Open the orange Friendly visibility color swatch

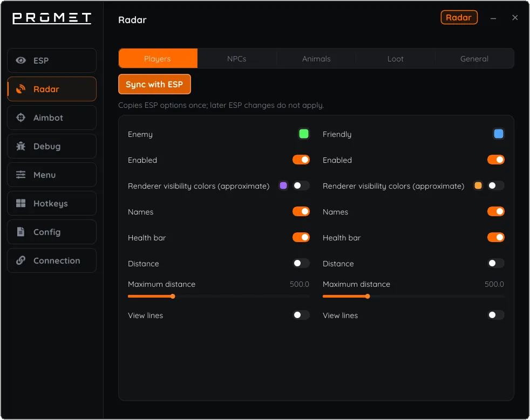(478, 185)
